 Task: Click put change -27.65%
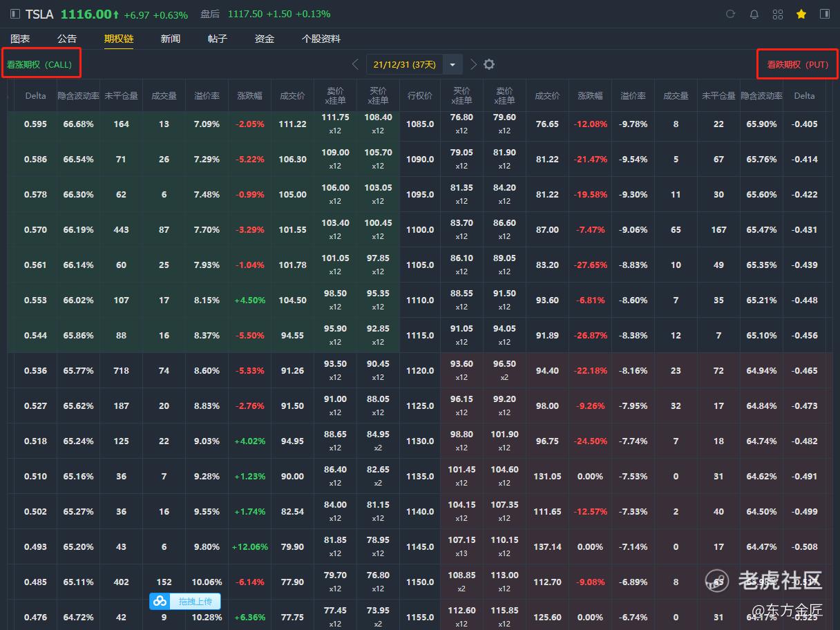pos(591,265)
